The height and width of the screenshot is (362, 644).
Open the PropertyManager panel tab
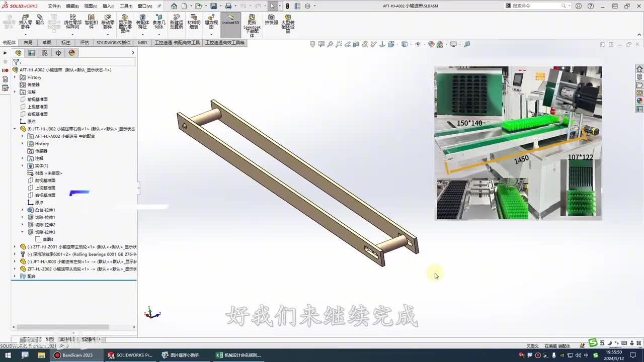[x=32, y=53]
